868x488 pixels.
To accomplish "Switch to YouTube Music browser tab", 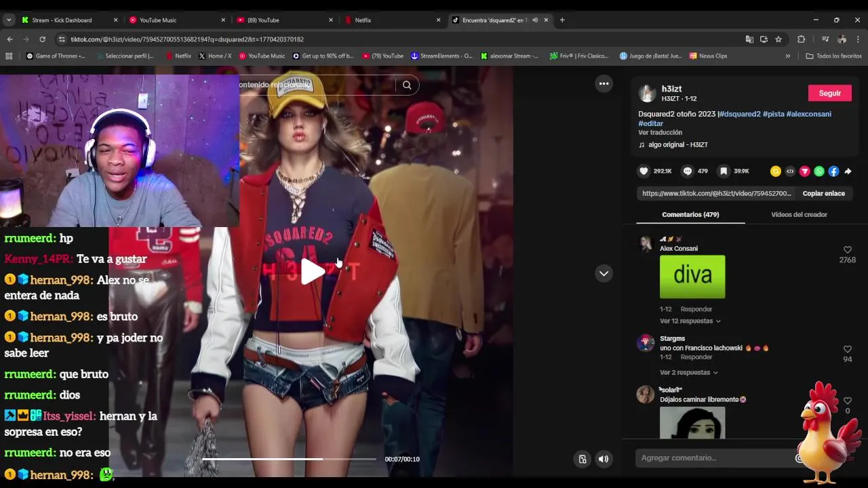I will tap(177, 20).
